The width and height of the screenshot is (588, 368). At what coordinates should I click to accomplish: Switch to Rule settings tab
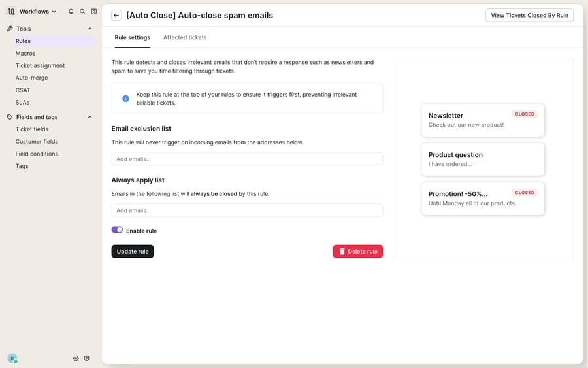pyautogui.click(x=133, y=37)
